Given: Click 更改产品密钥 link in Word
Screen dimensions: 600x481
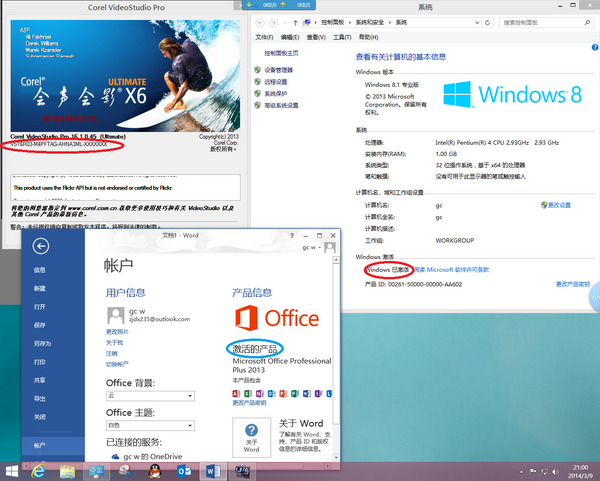Looking at the screenshot, I should 249,403.
